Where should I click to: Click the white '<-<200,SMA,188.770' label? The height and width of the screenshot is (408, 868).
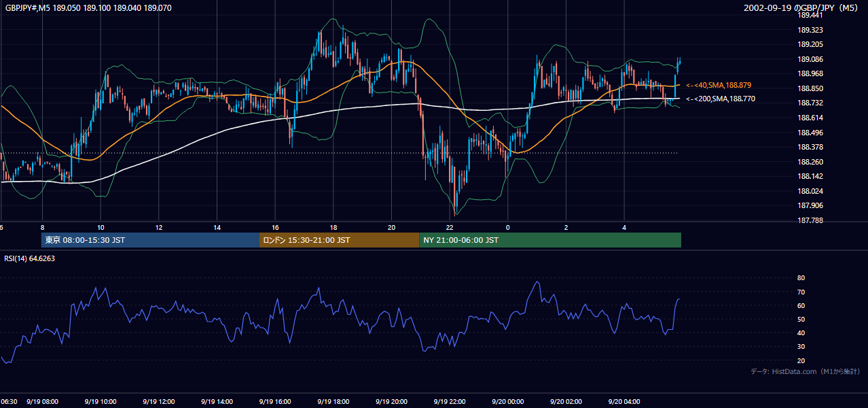721,99
